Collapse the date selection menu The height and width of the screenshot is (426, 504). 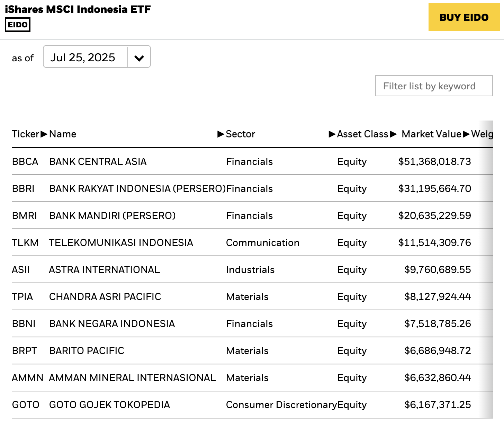139,57
